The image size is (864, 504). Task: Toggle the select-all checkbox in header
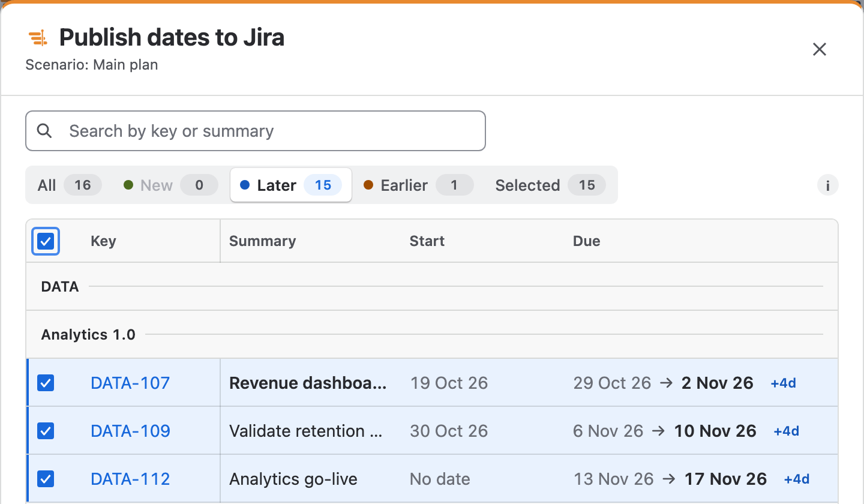coord(46,241)
